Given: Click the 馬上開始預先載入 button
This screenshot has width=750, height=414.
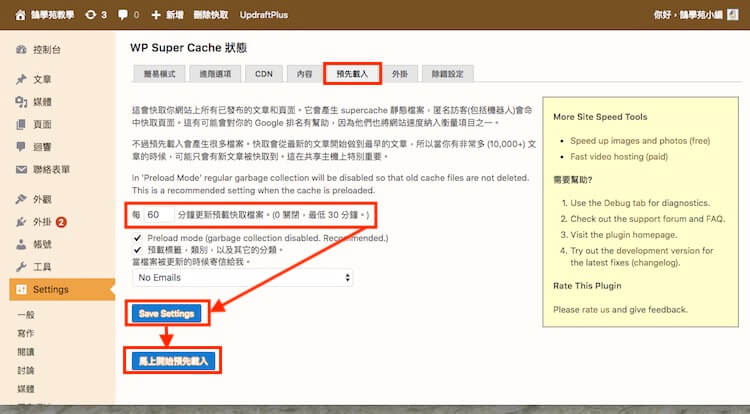Looking at the screenshot, I should pos(174,360).
